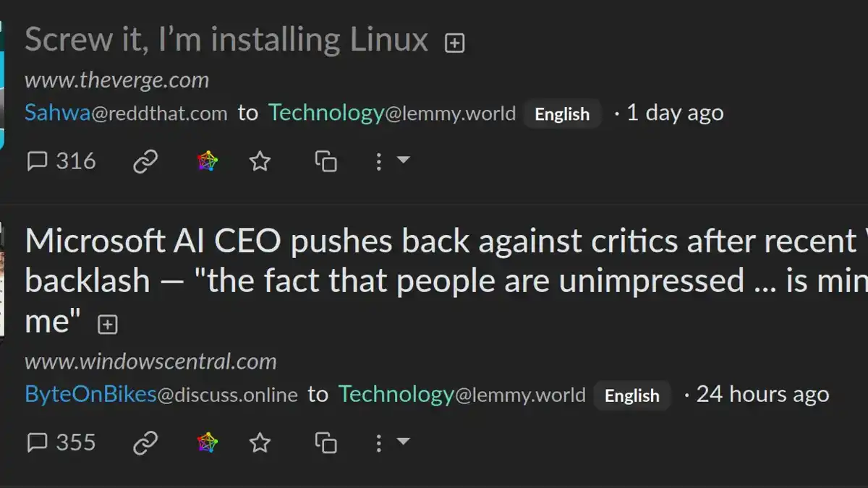Screen dimensions: 868x488
Task: Open www.windowscentral.com source link
Action: pyautogui.click(x=150, y=361)
